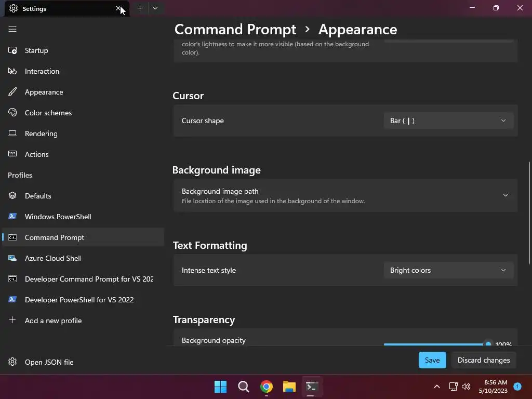This screenshot has width=532, height=399.
Task: Click the Developer PowerShell profile icon
Action: (12, 300)
